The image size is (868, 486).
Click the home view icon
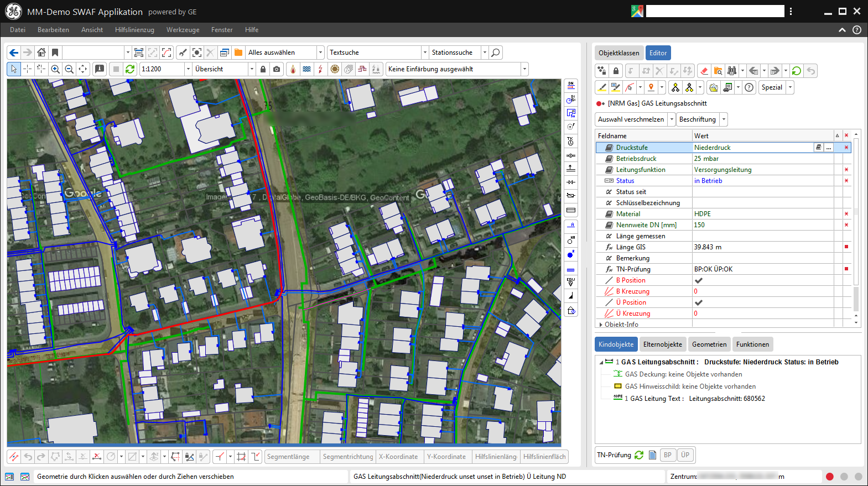41,53
